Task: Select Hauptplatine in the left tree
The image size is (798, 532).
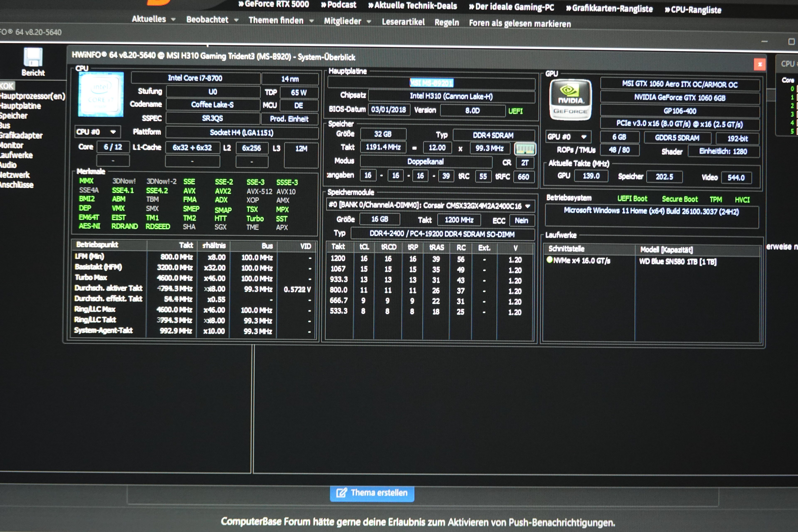Action: [x=20, y=106]
